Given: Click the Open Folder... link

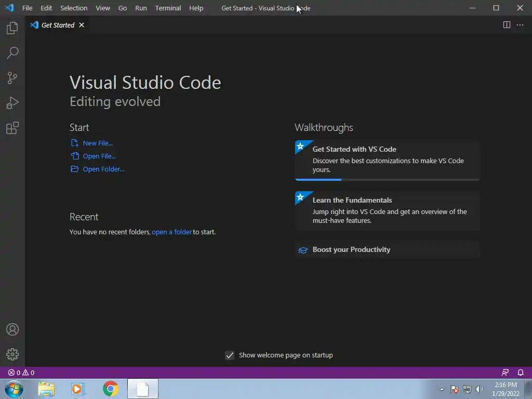Looking at the screenshot, I should pyautogui.click(x=103, y=169).
